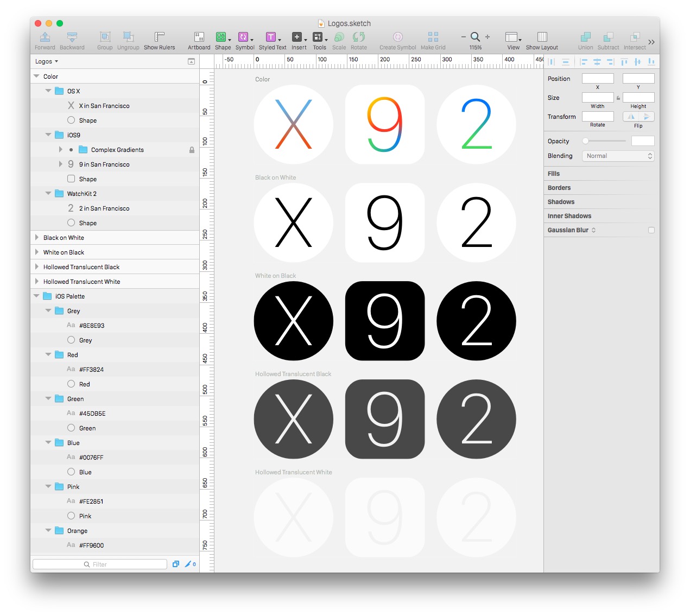Adjust the Opacity slider
Screen dimensions: 690x616
[x=604, y=141]
